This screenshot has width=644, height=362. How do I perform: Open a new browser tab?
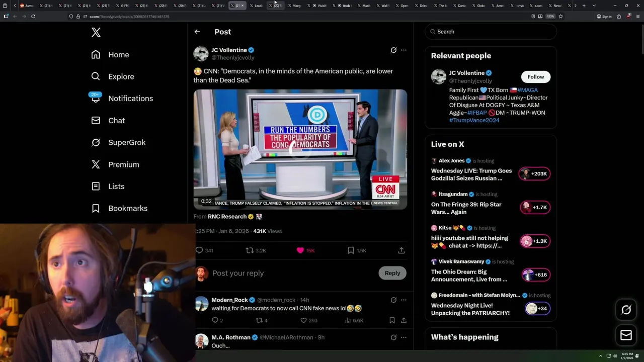tap(584, 6)
